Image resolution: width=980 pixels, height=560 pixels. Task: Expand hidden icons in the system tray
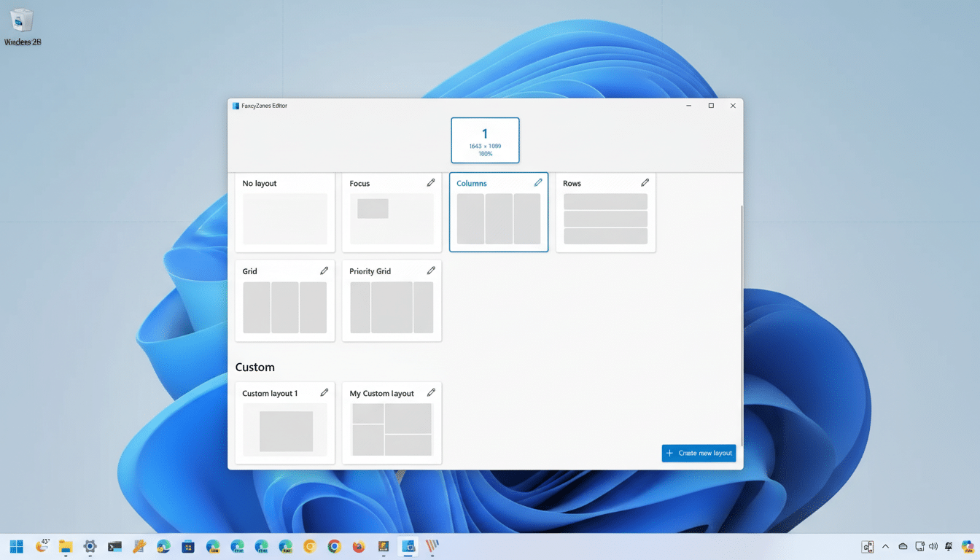click(x=885, y=546)
